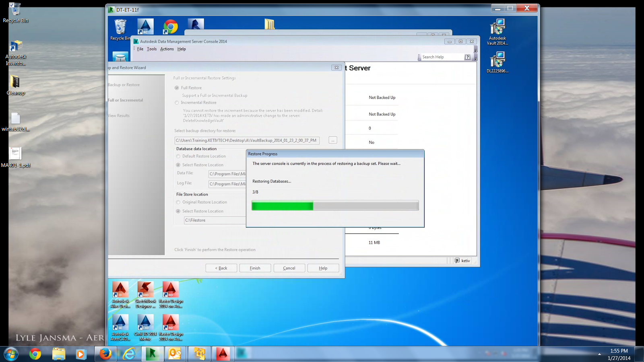Open the Actions menu
This screenshot has height=362, width=644.
167,49
